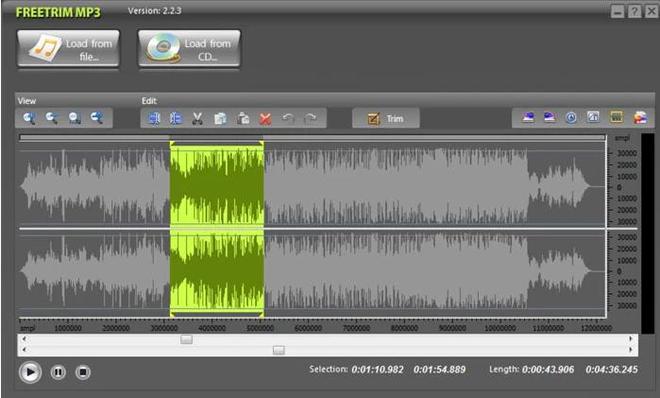Click the upper horizontal scrollbar thumb
The height and width of the screenshot is (398, 660).
(x=186, y=339)
